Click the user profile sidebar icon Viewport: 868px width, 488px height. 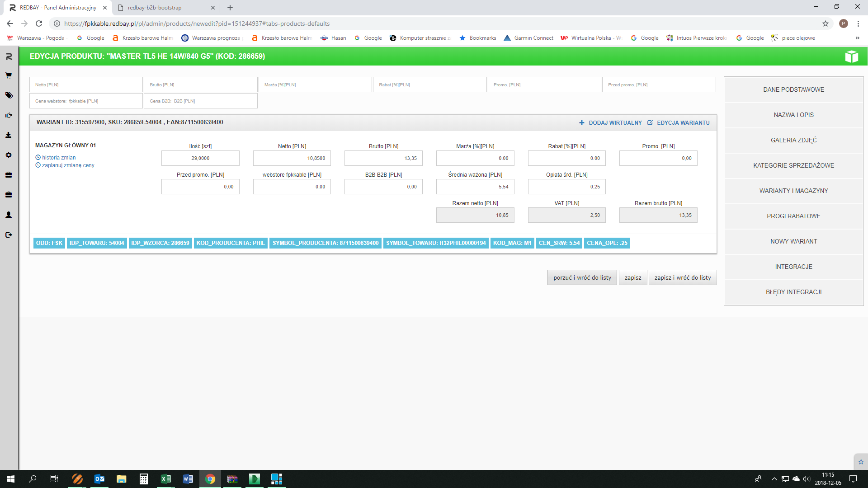[x=9, y=215]
